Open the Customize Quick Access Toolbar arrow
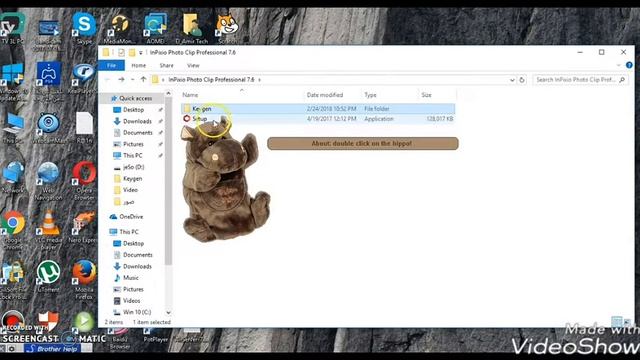This screenshot has height=360, width=640. point(140,53)
